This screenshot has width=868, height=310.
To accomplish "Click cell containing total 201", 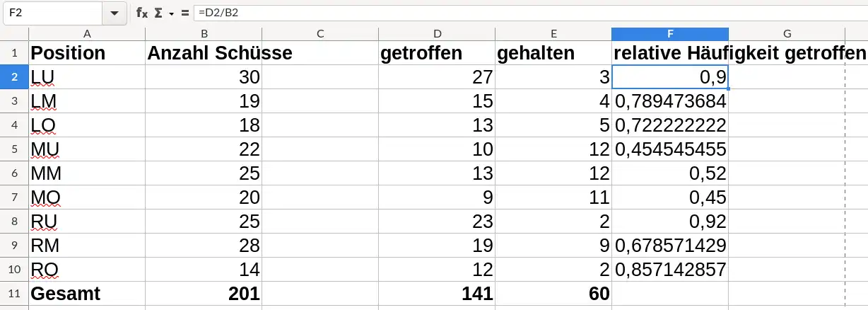I will [x=204, y=294].
